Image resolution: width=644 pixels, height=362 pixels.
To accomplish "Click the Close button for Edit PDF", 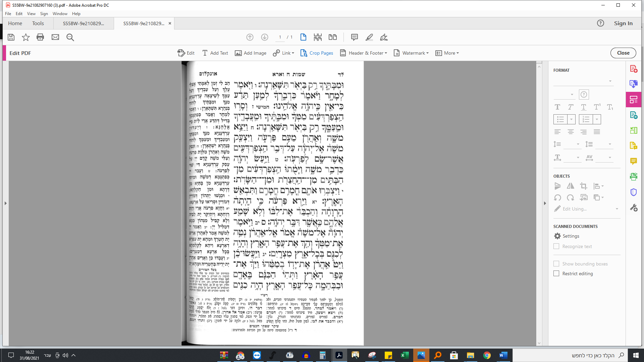I will 623,53.
